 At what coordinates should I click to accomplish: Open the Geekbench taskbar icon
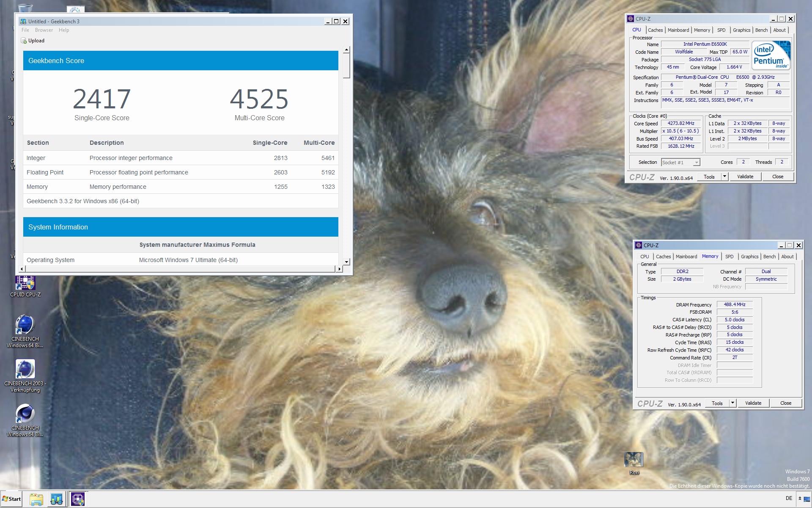(x=56, y=499)
